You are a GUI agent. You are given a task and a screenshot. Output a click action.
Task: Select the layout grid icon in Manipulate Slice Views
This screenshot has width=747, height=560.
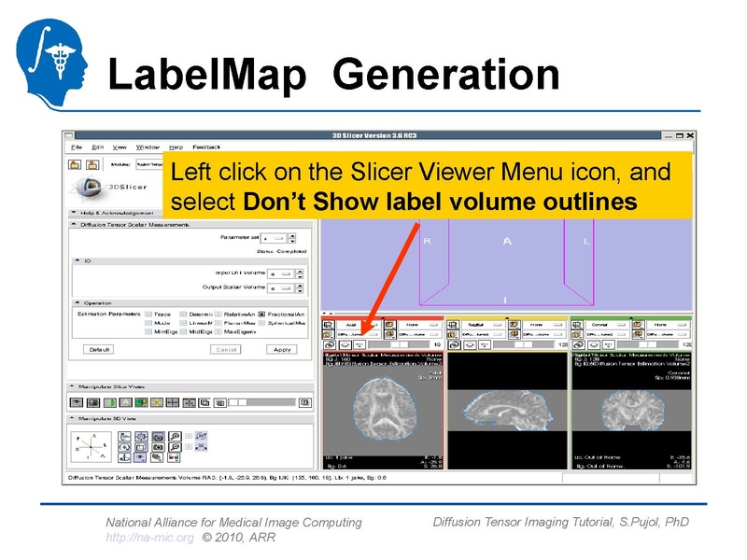click(x=172, y=400)
